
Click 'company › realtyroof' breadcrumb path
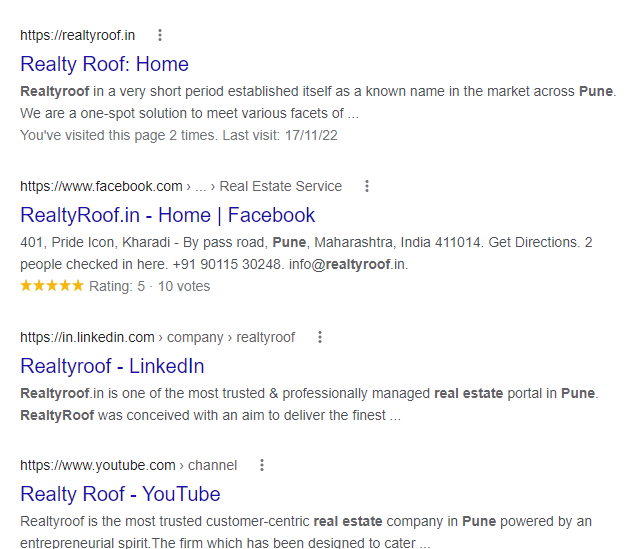231,337
